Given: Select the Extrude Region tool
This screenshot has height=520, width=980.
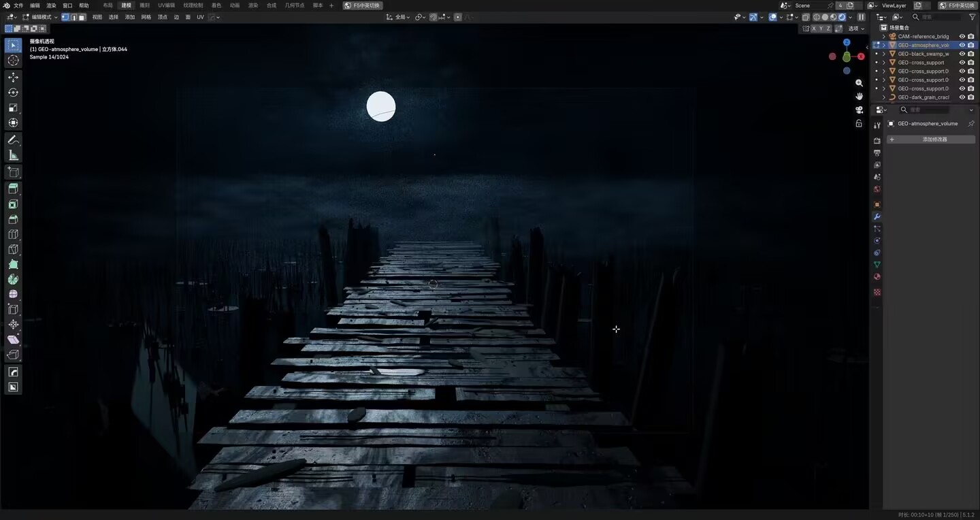Looking at the screenshot, I should [13, 189].
